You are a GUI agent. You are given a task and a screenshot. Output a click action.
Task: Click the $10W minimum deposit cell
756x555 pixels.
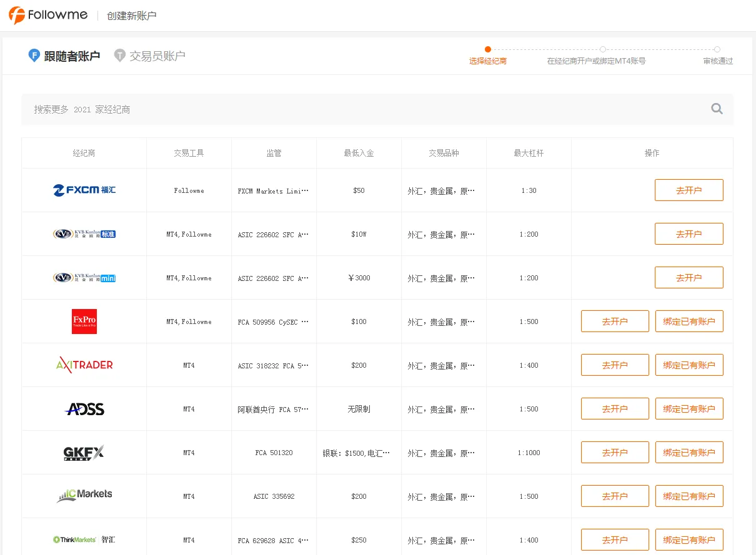(x=359, y=234)
